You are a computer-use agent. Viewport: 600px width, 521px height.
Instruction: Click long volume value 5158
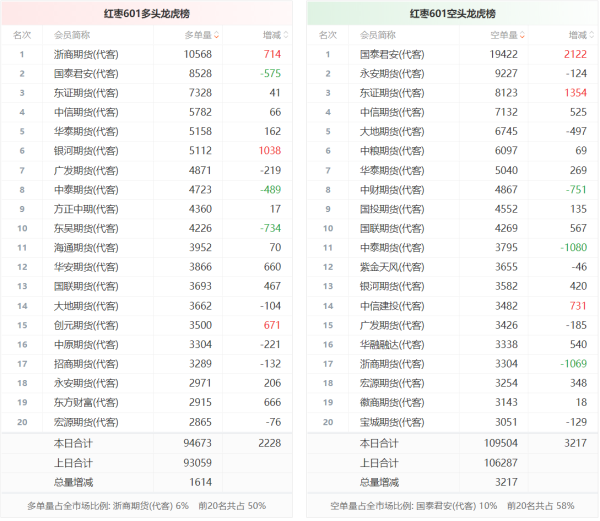[x=200, y=131]
